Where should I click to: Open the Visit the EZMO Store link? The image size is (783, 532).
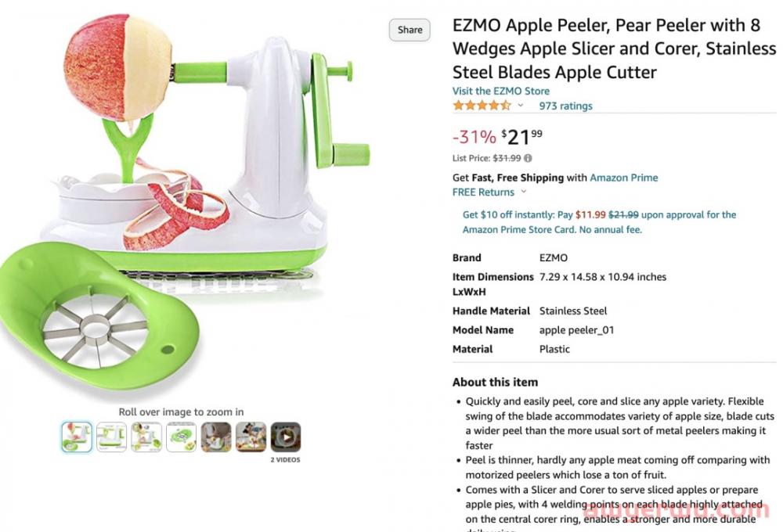[x=500, y=91]
